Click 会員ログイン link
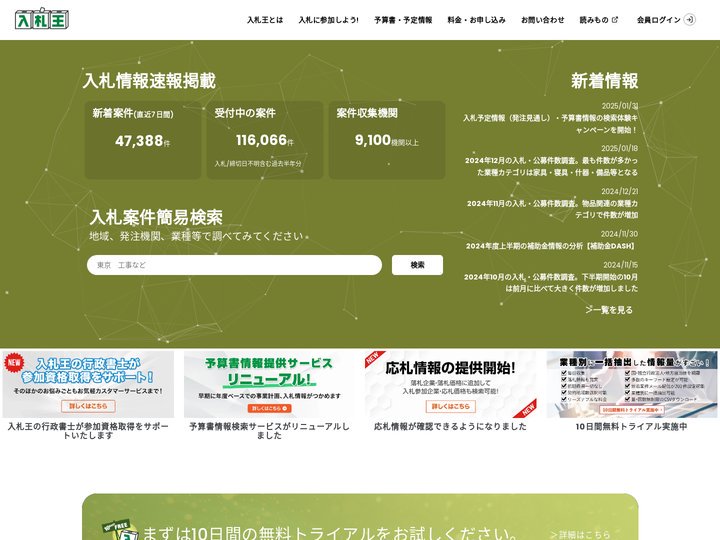This screenshot has width=720, height=540. 658,20
